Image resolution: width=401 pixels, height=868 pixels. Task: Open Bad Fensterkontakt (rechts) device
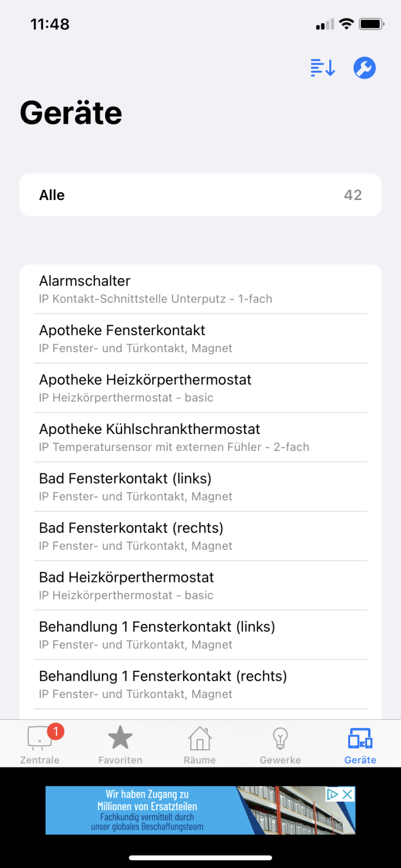click(200, 536)
